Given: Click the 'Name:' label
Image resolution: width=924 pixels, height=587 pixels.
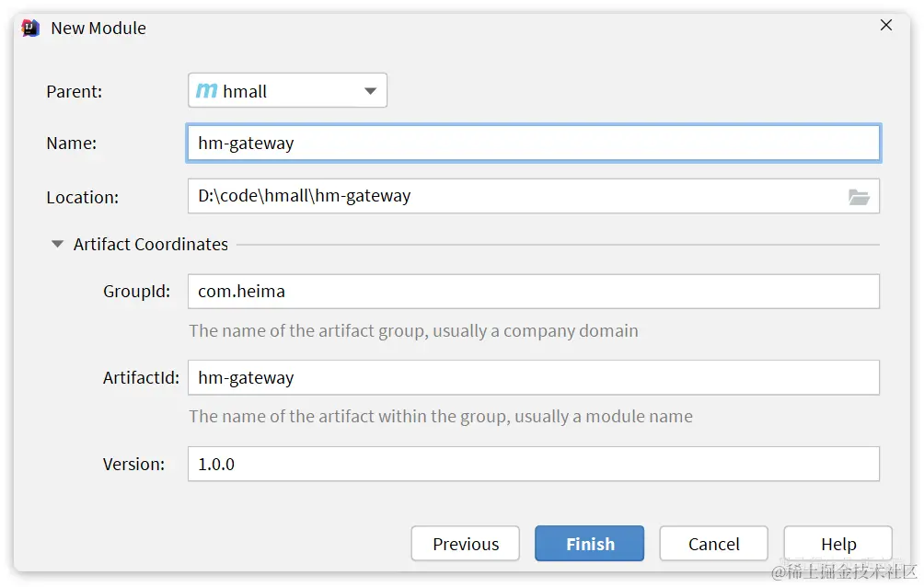Looking at the screenshot, I should click(71, 144).
